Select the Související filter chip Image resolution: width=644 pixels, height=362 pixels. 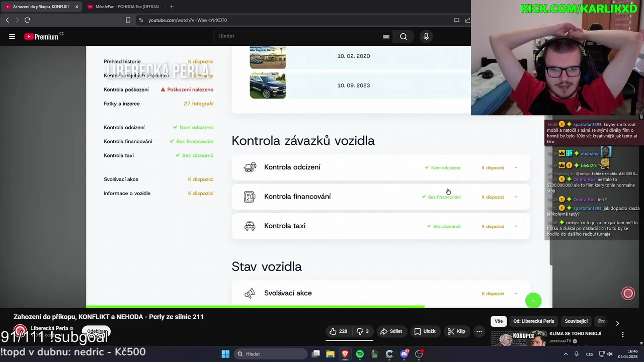point(576,321)
